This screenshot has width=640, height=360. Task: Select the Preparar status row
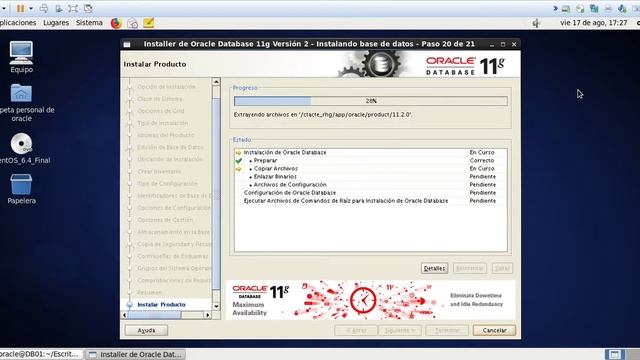370,160
